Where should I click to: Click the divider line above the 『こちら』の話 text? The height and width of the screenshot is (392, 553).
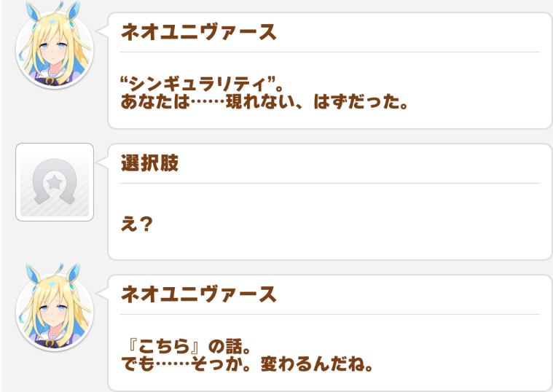tap(329, 315)
